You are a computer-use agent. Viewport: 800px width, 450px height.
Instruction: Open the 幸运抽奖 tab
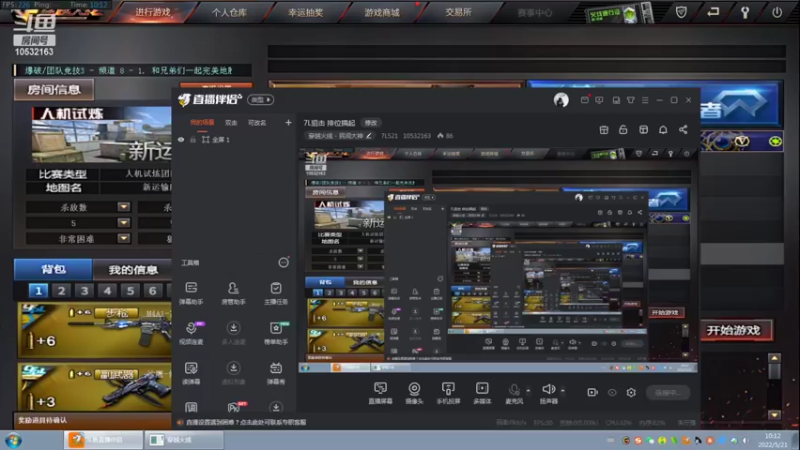pos(306,12)
